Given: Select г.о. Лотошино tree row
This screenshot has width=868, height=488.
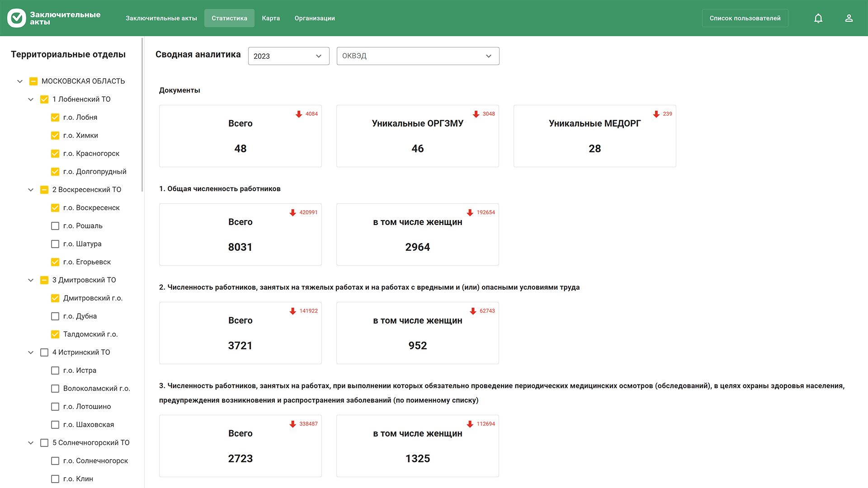Looking at the screenshot, I should pyautogui.click(x=81, y=407).
